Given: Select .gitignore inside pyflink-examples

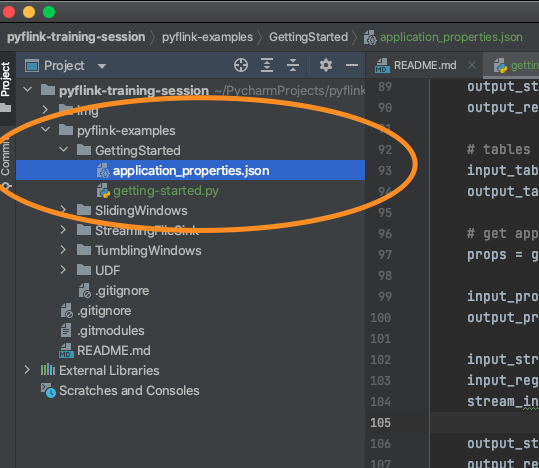Looking at the screenshot, I should pyautogui.click(x=190, y=291).
